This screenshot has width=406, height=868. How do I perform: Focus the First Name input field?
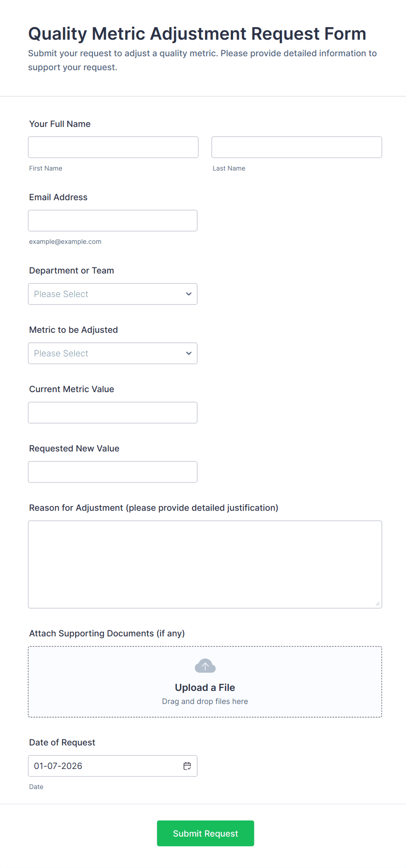pos(113,147)
